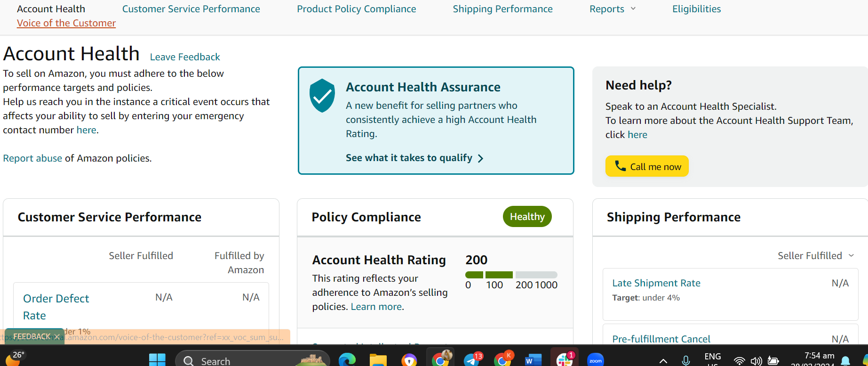Show hidden system tray icons

click(663, 361)
